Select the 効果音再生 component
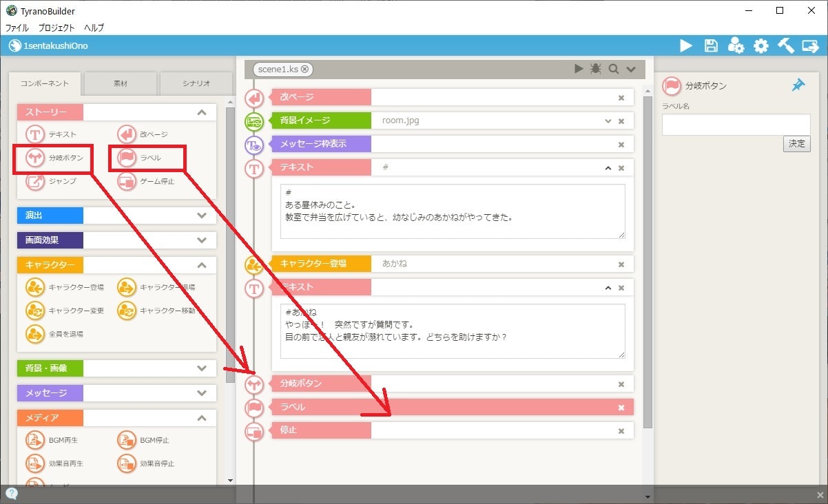This screenshot has height=504, width=828. (54, 463)
